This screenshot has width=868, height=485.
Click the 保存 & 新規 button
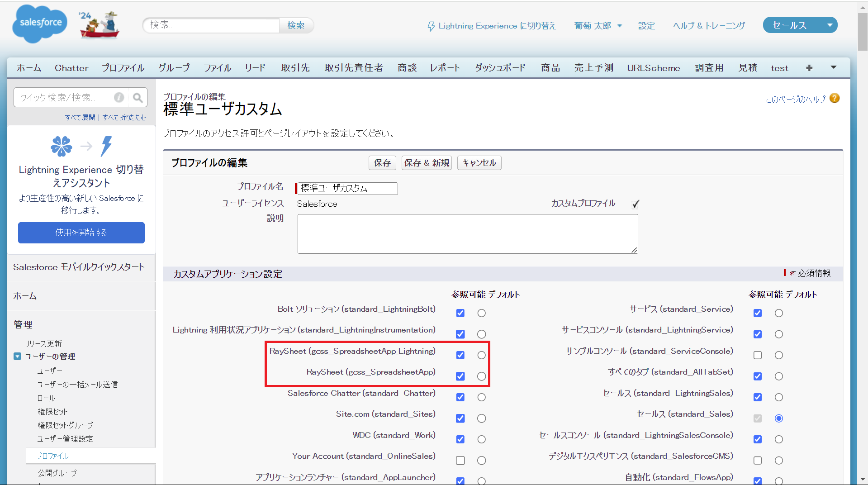click(427, 163)
